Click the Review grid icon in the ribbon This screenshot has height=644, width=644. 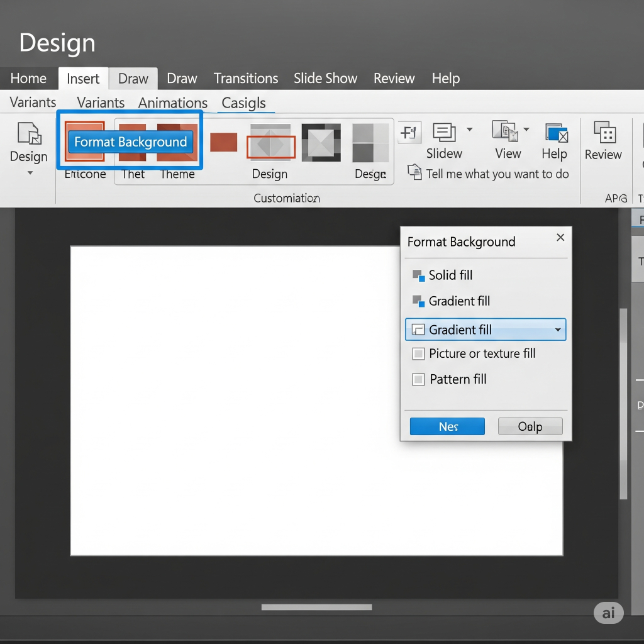604,133
